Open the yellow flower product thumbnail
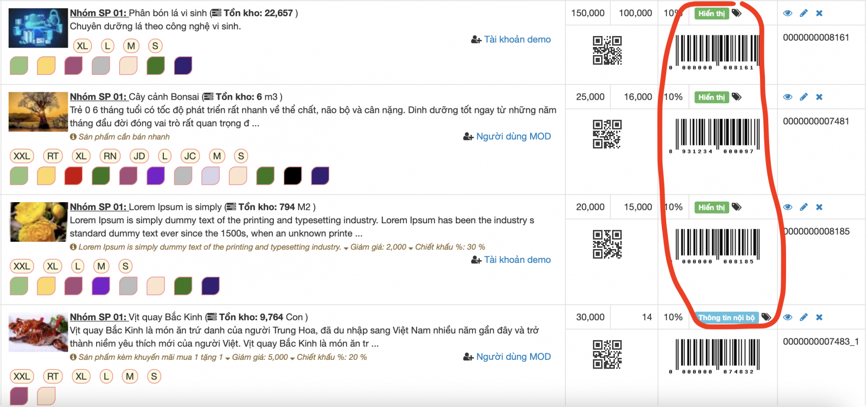 tap(38, 222)
